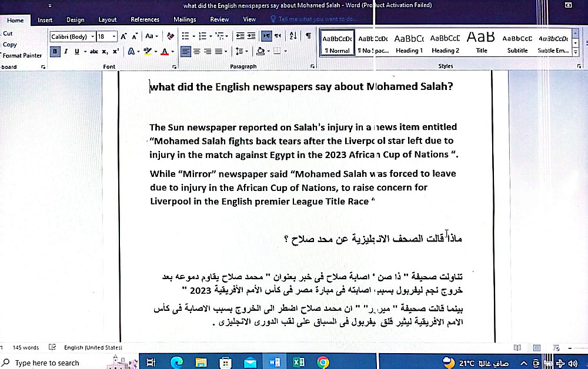Open the multilevel list options
588x369 pixels.
[x=220, y=36]
